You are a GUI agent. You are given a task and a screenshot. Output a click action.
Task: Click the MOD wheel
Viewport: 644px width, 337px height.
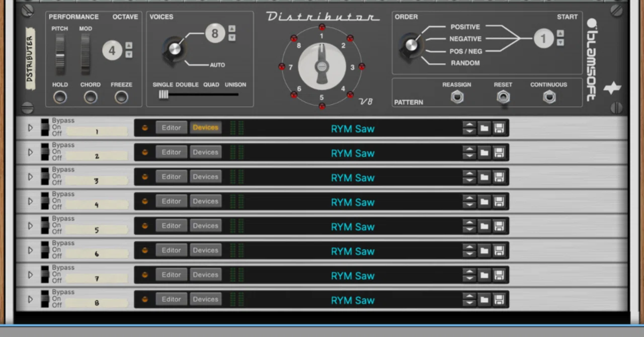pyautogui.click(x=86, y=54)
